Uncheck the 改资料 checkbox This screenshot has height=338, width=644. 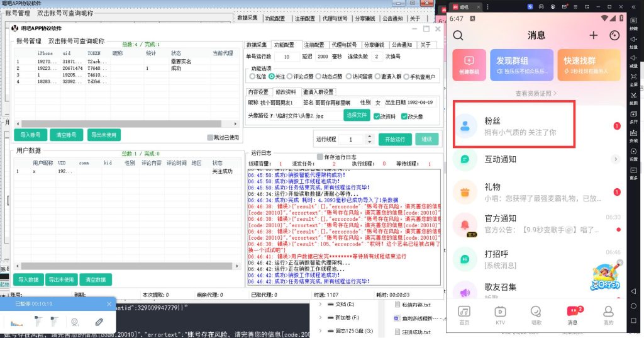pos(376,116)
